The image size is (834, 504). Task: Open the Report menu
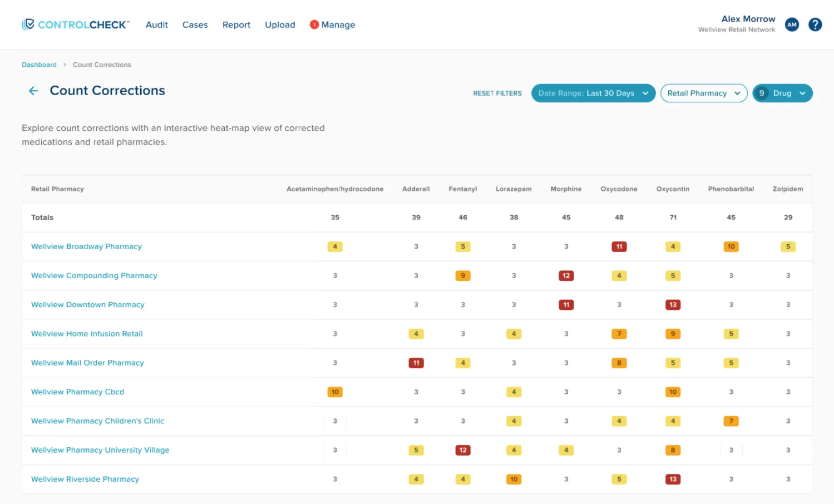point(236,25)
